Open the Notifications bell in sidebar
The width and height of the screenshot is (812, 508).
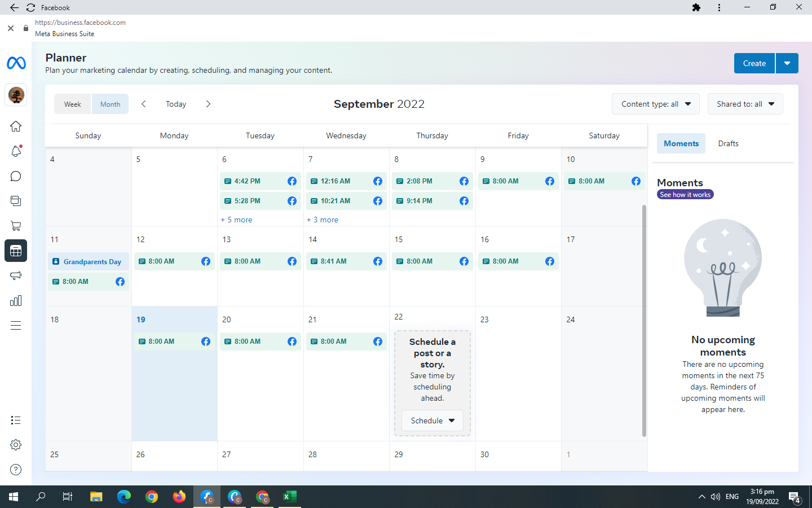coord(16,151)
